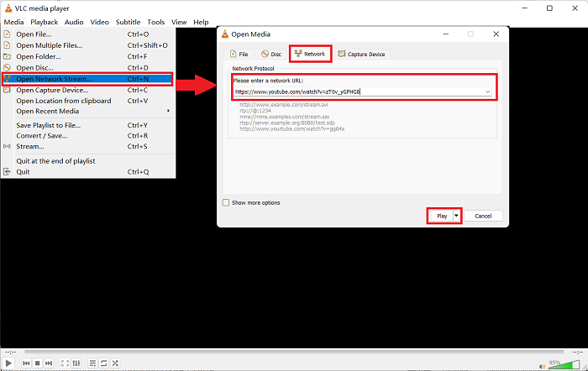588x371 pixels.
Task: Toggle the loop icon
Action: (x=104, y=363)
